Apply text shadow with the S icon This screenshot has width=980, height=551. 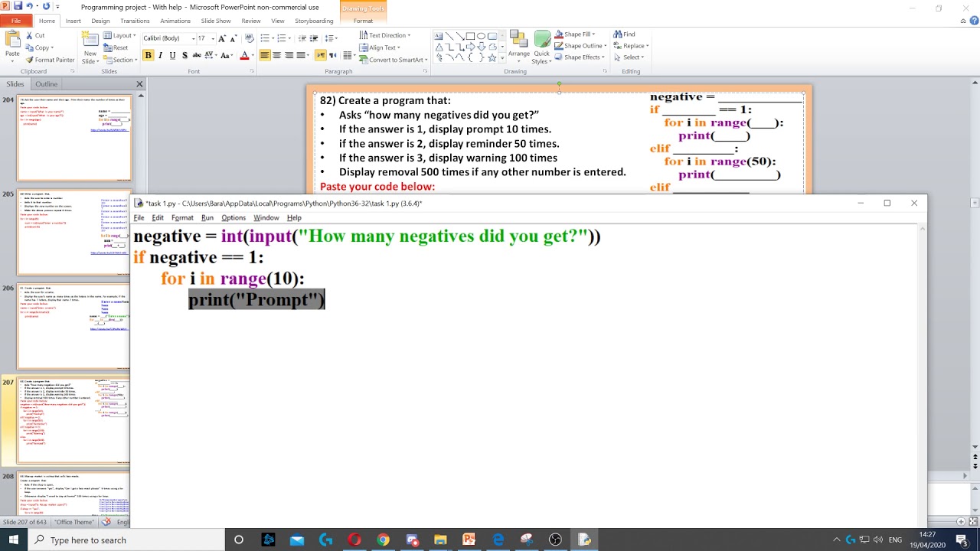pyautogui.click(x=185, y=55)
